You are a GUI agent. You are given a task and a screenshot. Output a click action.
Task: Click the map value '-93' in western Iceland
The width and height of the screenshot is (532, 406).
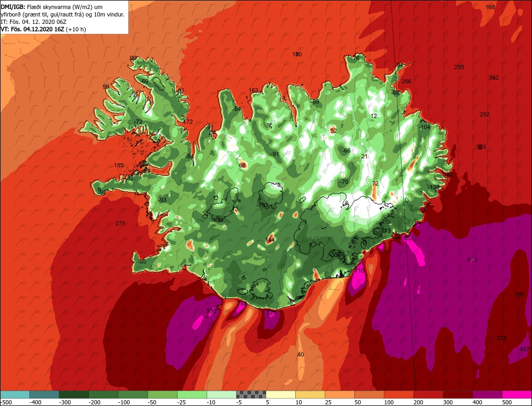click(163, 200)
